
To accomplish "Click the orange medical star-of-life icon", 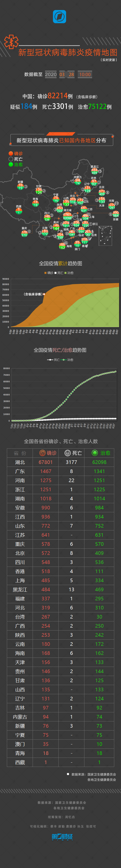I will (11, 42).
